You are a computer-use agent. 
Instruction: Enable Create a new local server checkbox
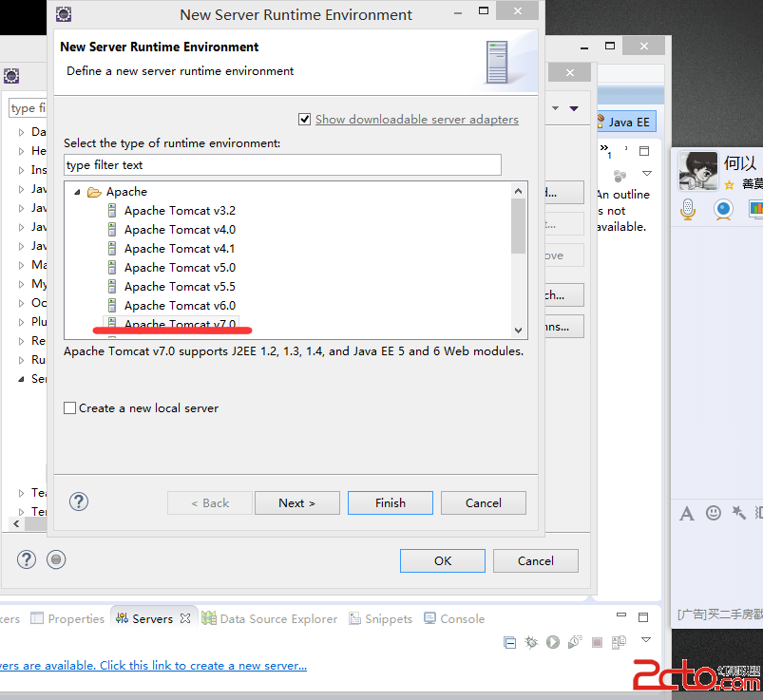[70, 407]
